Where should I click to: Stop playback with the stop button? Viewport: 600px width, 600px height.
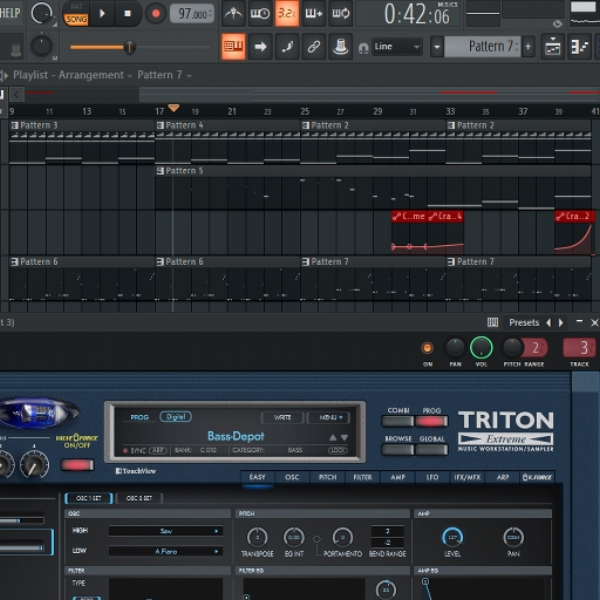tap(127, 14)
